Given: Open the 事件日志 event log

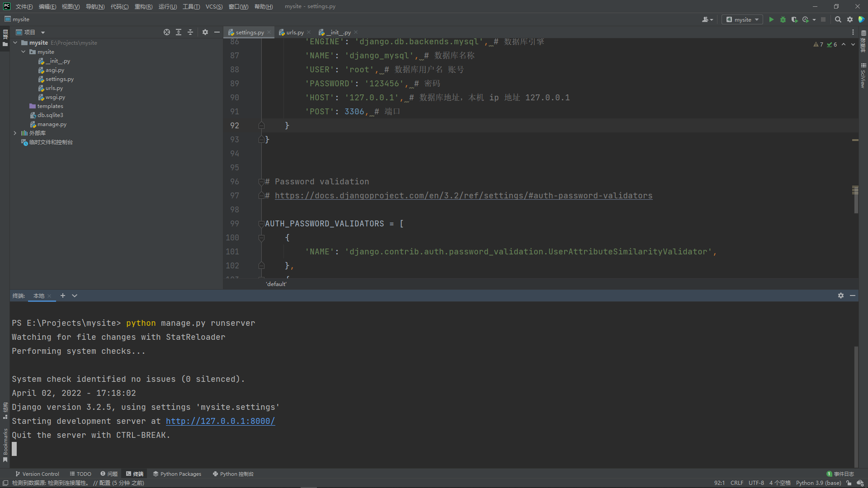Looking at the screenshot, I should coord(840,474).
